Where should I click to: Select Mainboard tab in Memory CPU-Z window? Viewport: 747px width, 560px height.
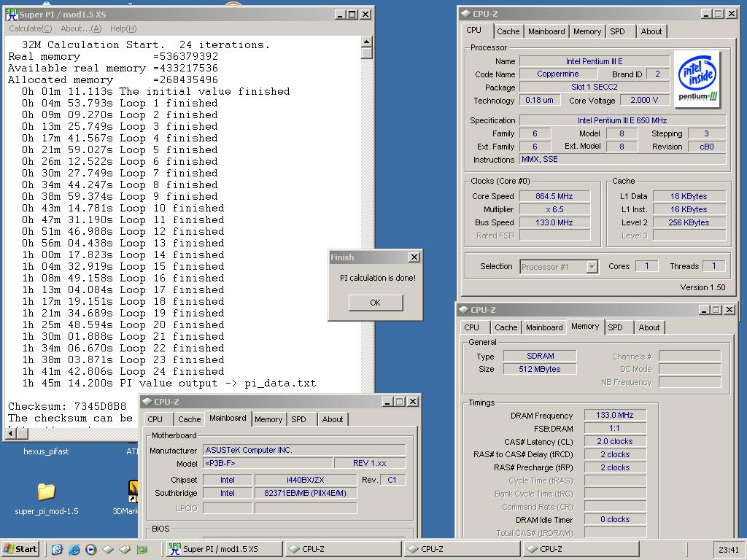coord(544,327)
